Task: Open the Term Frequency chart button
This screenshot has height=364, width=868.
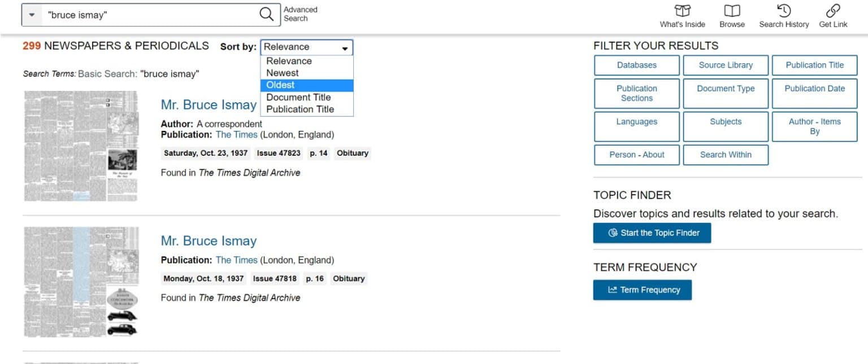Action: pos(642,290)
